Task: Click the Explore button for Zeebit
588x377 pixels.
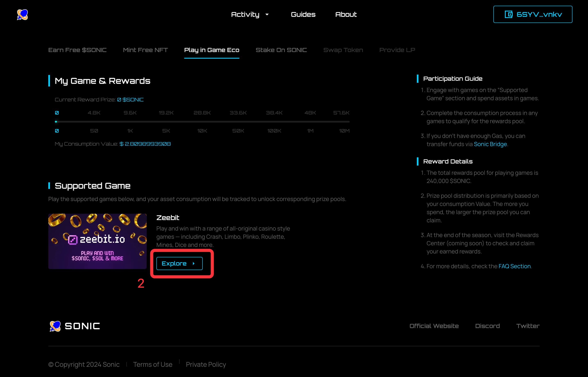Action: pos(179,263)
